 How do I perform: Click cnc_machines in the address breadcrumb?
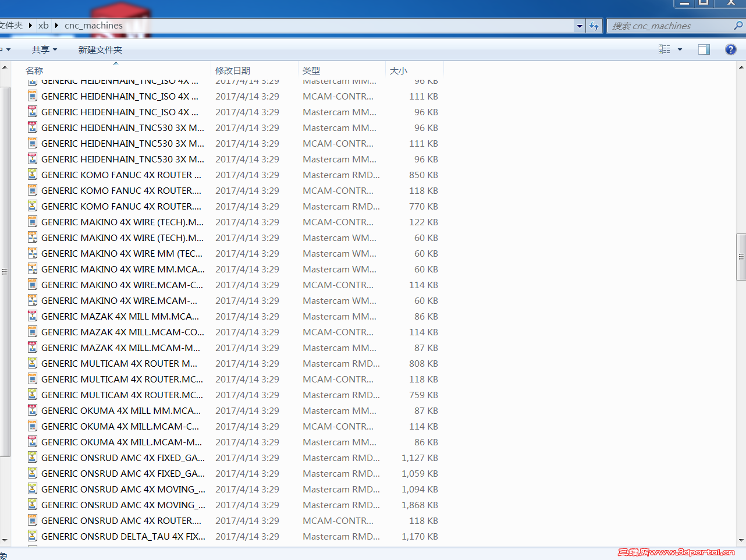pyautogui.click(x=94, y=25)
